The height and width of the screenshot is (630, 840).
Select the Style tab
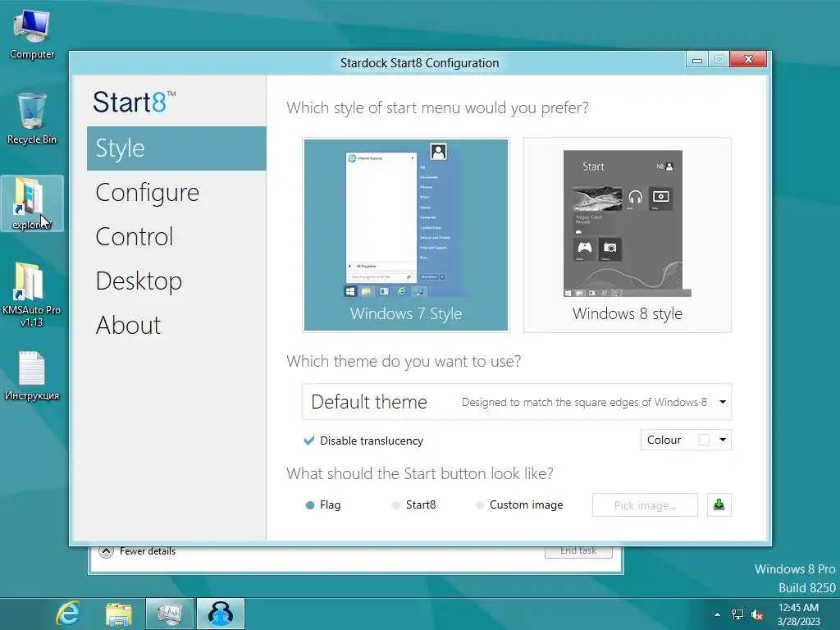(176, 148)
